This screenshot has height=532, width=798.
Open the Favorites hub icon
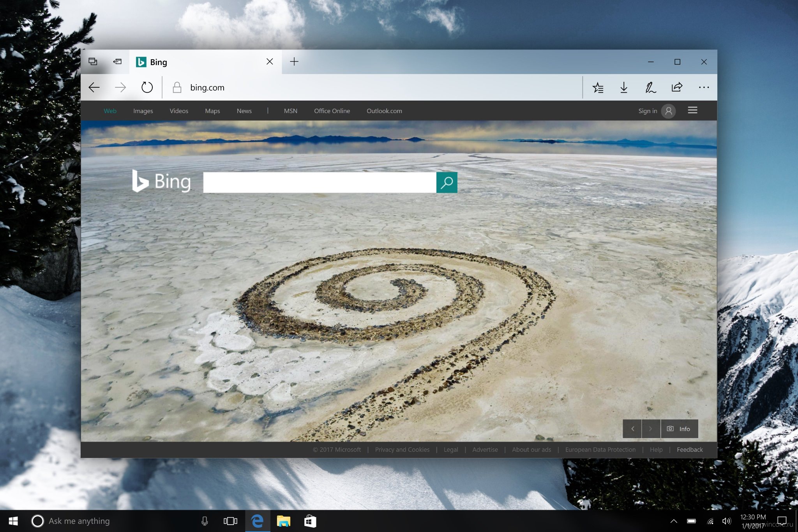click(x=598, y=87)
